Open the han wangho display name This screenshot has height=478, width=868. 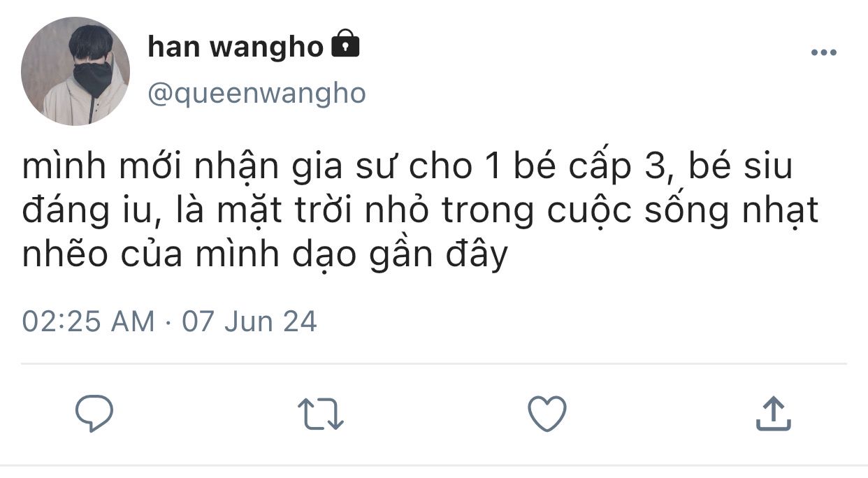pos(236,47)
